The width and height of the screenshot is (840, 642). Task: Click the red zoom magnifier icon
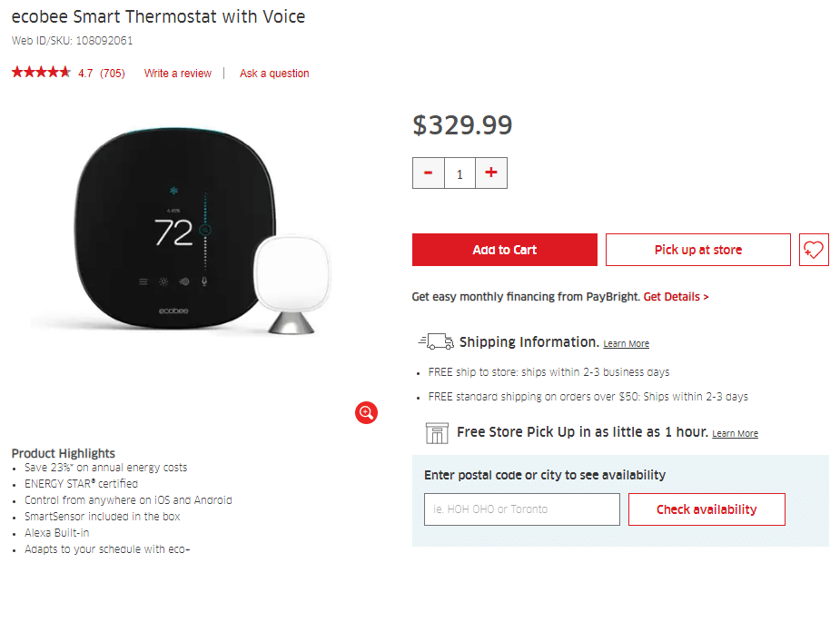point(366,413)
